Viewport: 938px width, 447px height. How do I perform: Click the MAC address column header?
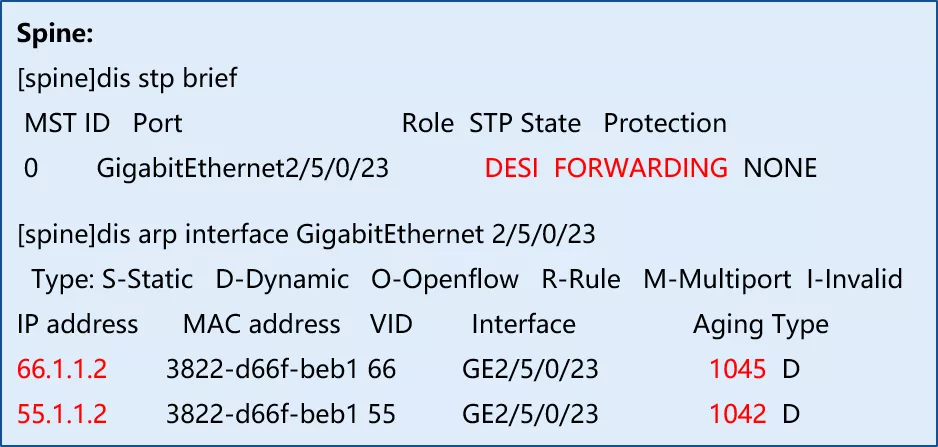[x=261, y=324]
